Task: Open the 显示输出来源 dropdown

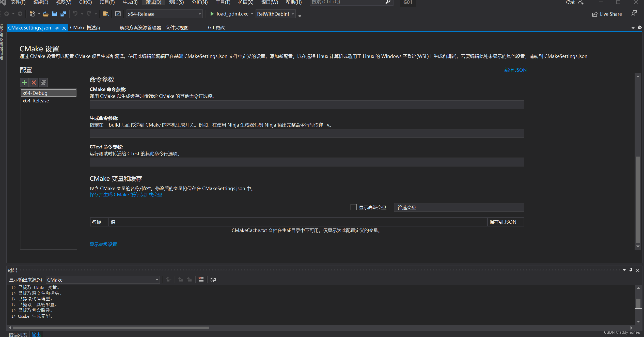Action: (x=156, y=280)
